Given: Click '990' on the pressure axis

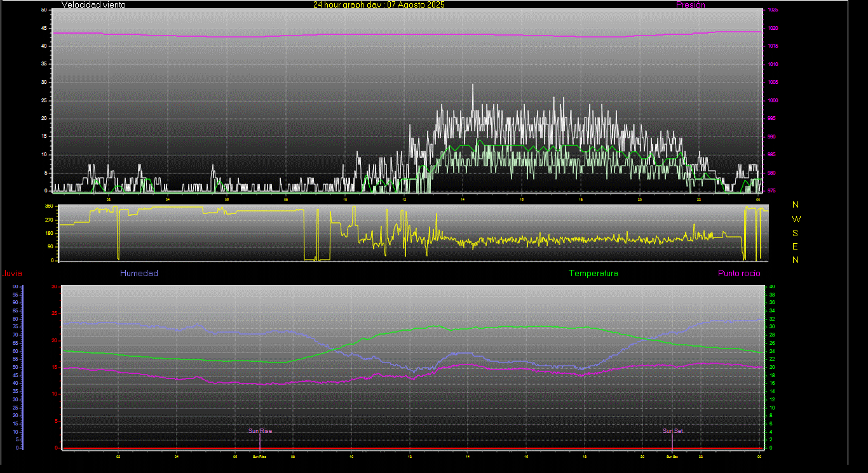Looking at the screenshot, I should pyautogui.click(x=772, y=137).
